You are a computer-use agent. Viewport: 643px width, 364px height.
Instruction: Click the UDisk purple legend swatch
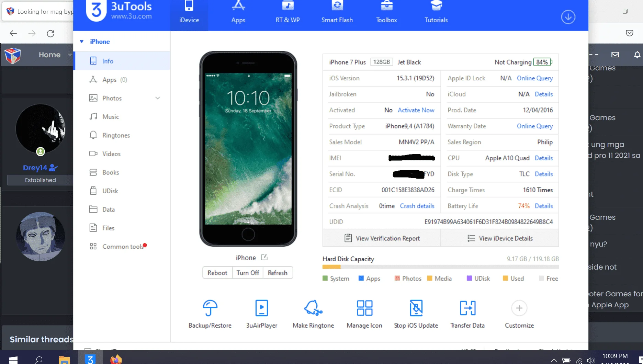[469, 278]
